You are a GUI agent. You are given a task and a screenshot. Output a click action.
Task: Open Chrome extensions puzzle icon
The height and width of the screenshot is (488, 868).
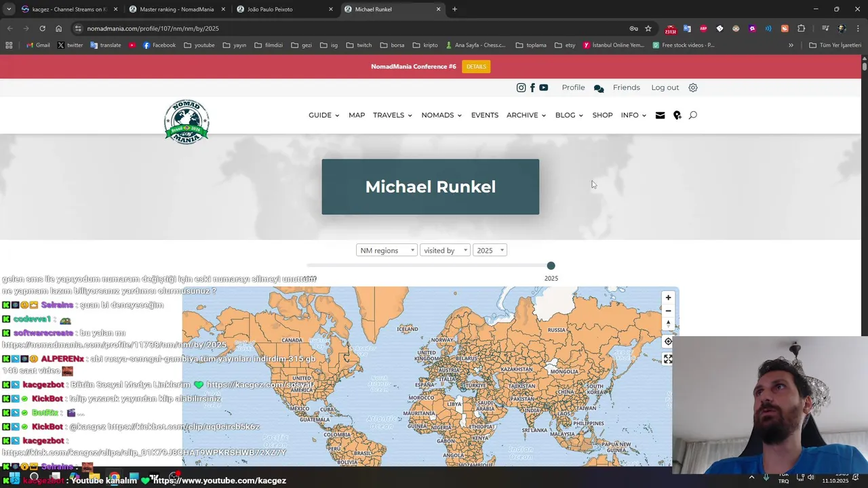click(x=801, y=28)
